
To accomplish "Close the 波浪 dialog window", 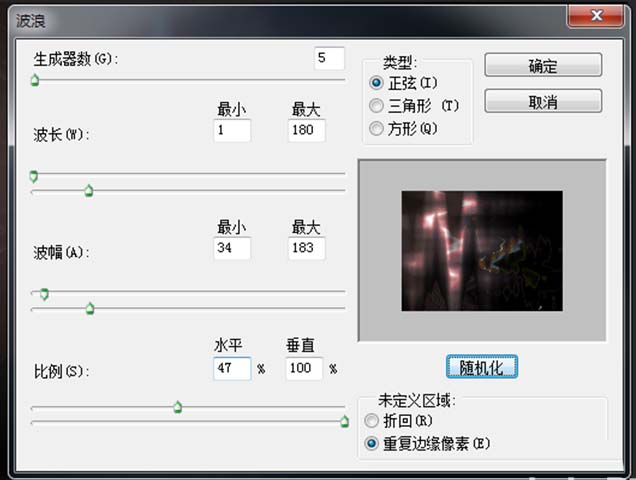I will click(x=595, y=16).
